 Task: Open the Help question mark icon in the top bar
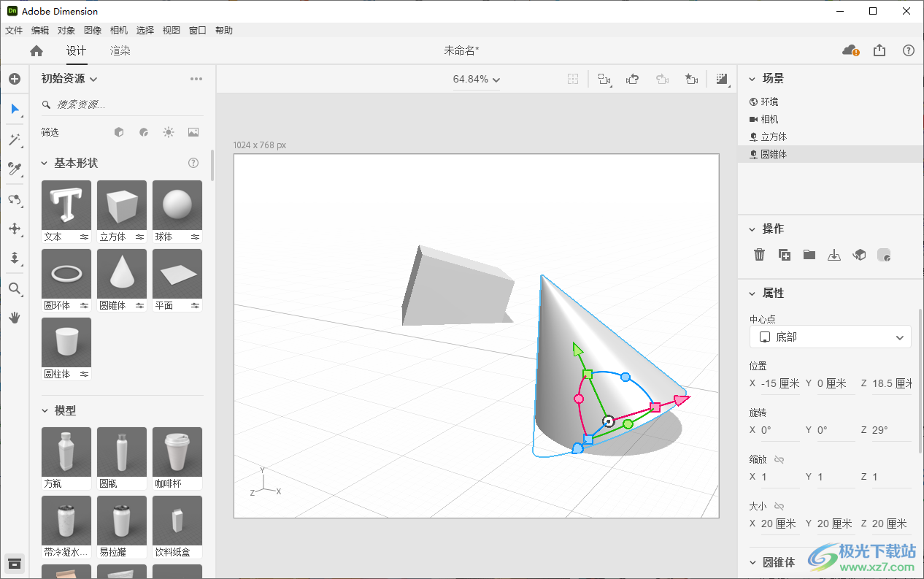pyautogui.click(x=909, y=50)
